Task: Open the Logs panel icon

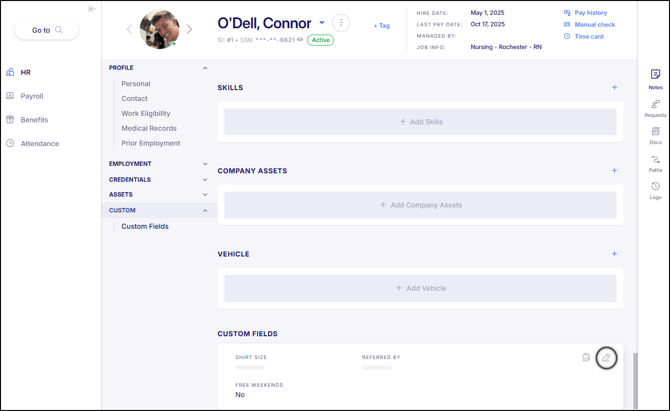Action: coord(655,188)
